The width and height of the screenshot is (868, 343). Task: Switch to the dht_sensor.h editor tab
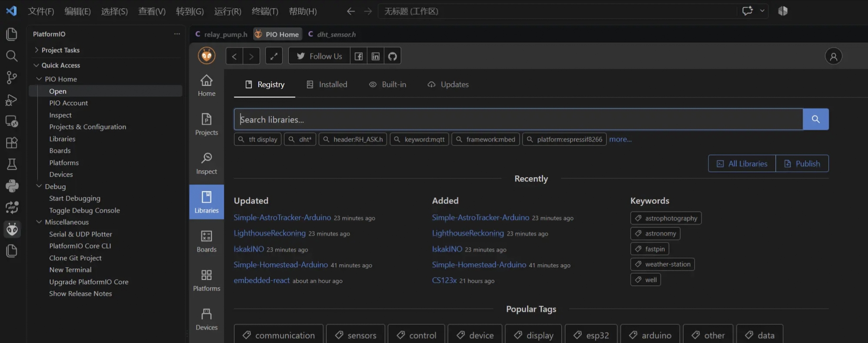click(x=332, y=34)
